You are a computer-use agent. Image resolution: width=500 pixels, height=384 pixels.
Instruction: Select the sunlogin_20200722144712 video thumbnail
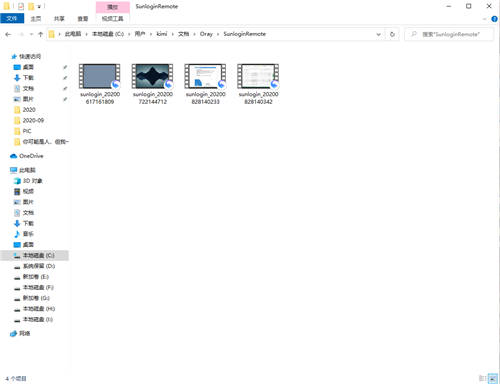coord(152,76)
